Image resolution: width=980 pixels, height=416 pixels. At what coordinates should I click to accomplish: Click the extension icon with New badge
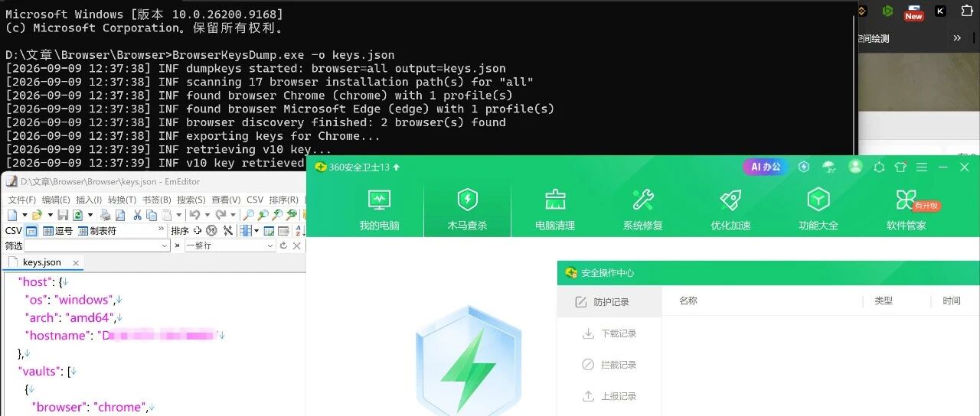coord(913,11)
